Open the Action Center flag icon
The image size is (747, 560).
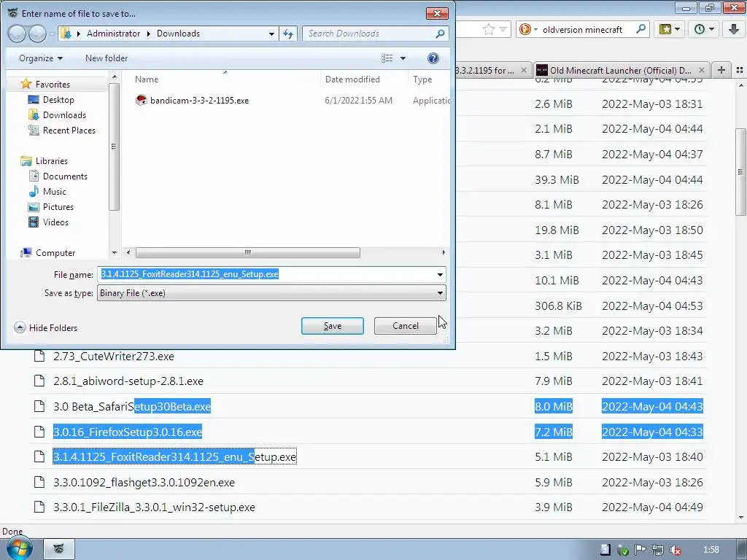point(640,550)
